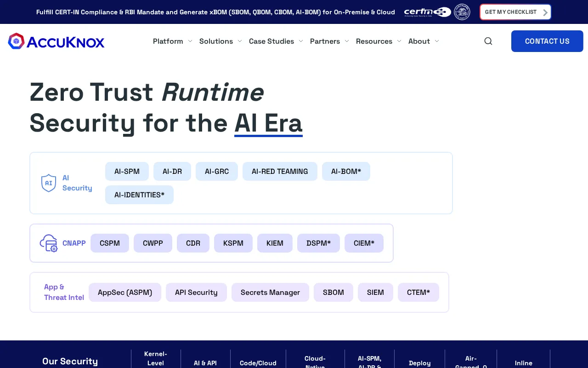Click the AccuKnox logo

pyautogui.click(x=56, y=41)
